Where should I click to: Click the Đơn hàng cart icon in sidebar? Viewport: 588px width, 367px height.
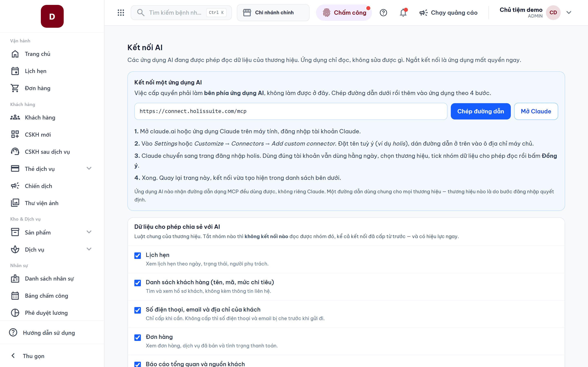(x=15, y=88)
